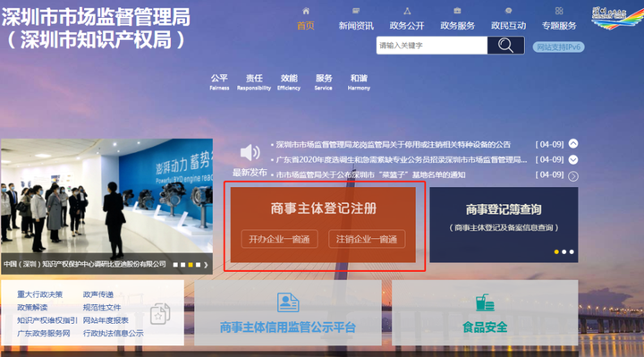644x357 pixels.
Task: Select the yellow dot in 商事登记簿查询 banner
Action: coord(556,251)
